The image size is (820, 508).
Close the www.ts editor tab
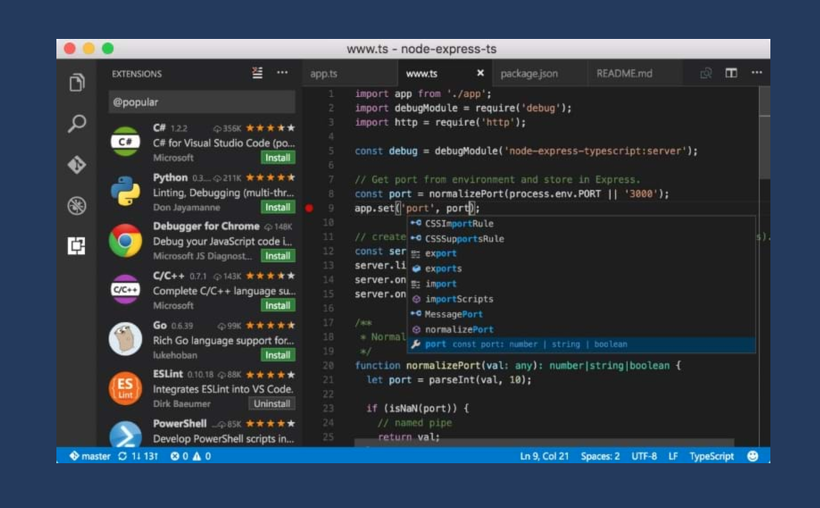[480, 74]
